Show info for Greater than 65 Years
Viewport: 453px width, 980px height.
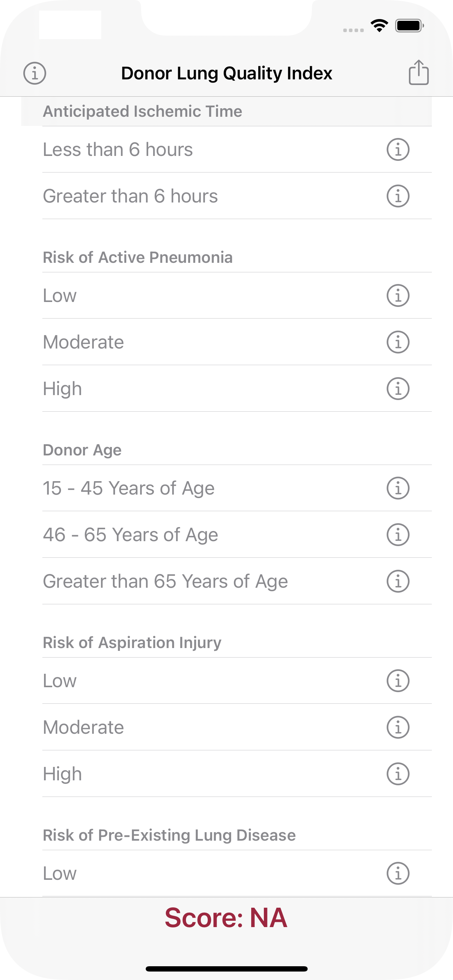[x=398, y=581]
